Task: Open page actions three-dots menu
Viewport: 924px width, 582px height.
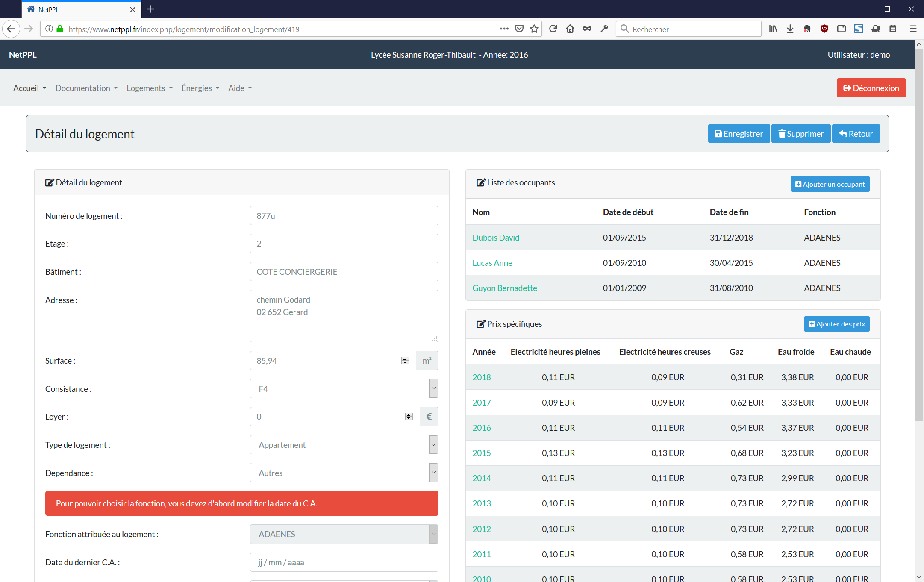Action: click(x=504, y=29)
